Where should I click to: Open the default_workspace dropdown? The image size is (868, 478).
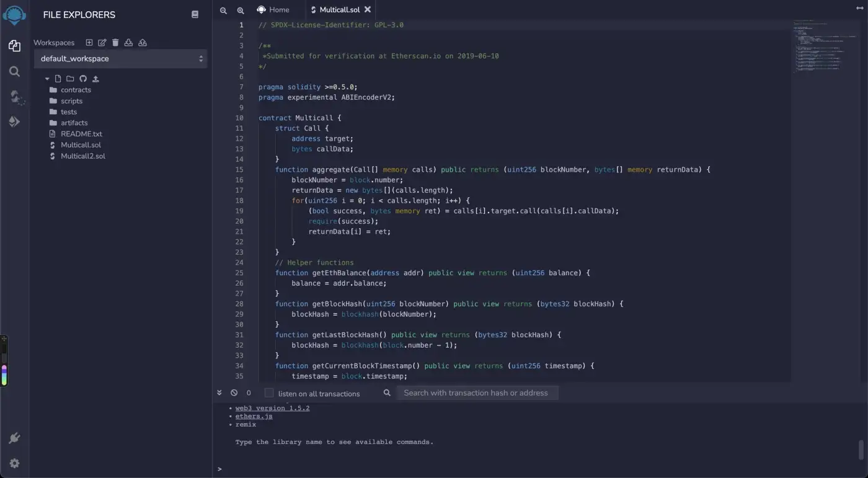pos(120,59)
